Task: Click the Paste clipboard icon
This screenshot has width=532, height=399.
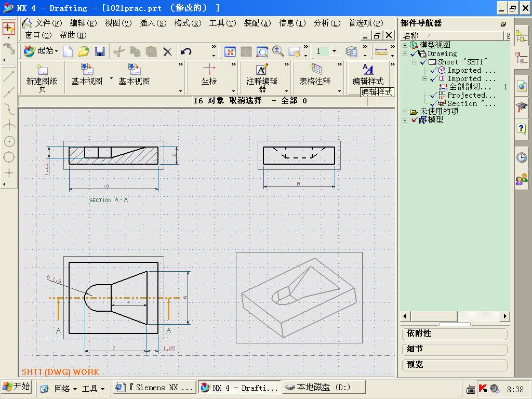Action: point(151,51)
